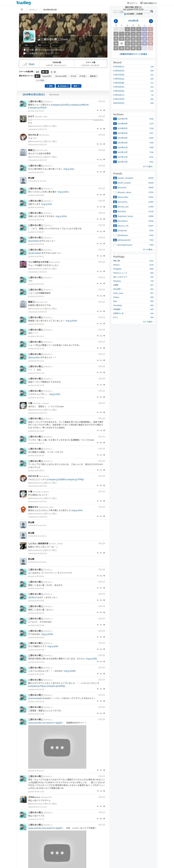Click user icon beside @kanachiku

[115, 197]
